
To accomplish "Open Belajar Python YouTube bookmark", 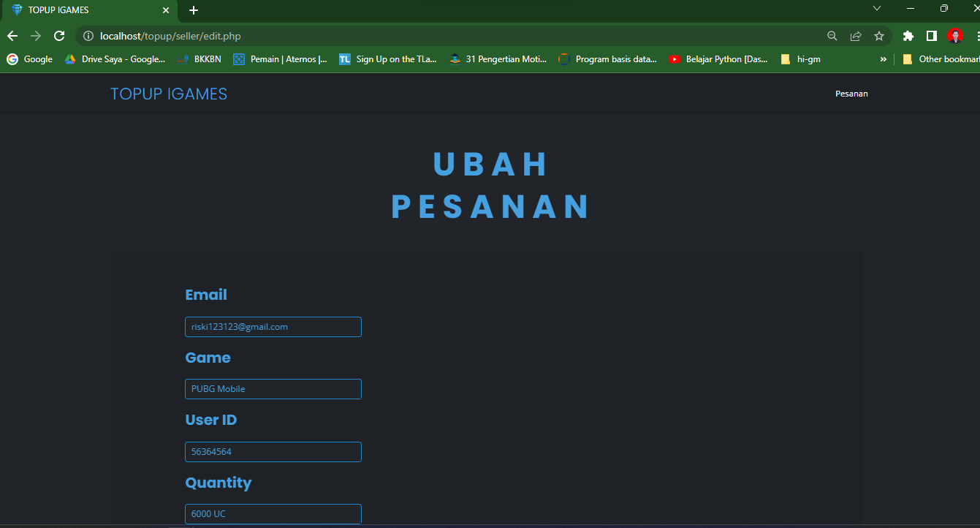I will (719, 59).
